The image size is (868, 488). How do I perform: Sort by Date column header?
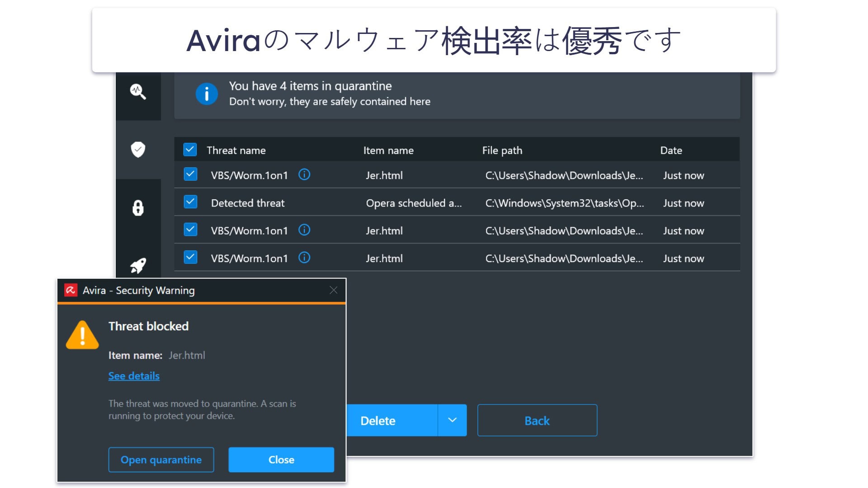click(671, 150)
